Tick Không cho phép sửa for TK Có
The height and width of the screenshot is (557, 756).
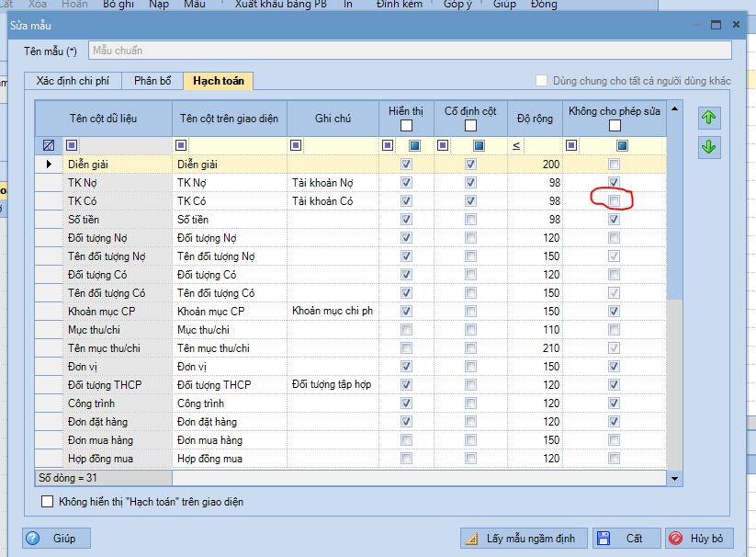point(614,200)
